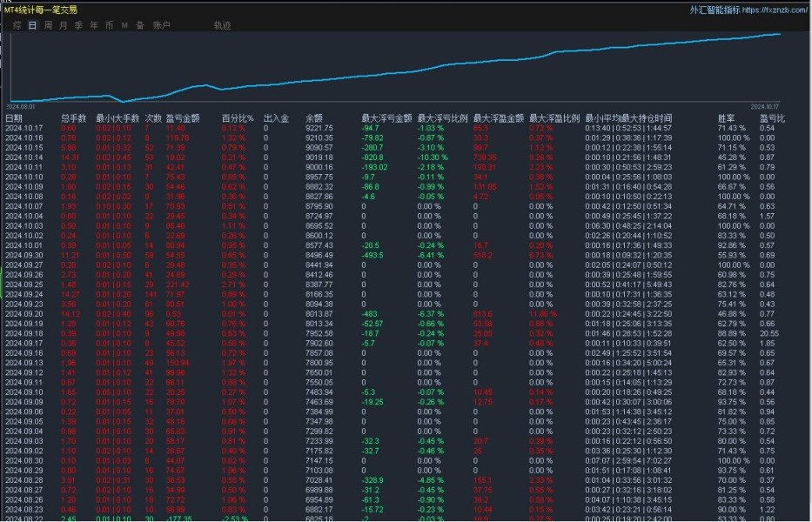Click the floating loss ratio -6.37 %

430,314
